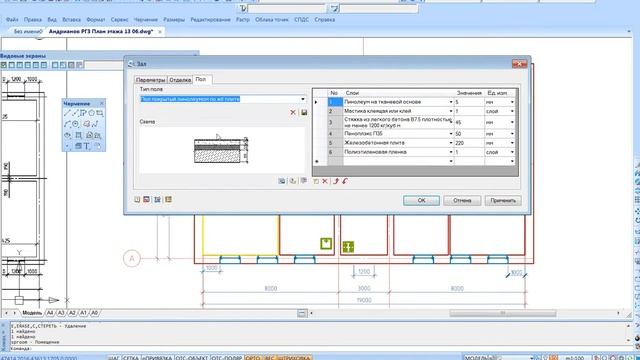Image resolution: width=640 pixels, height=360 pixels.
Task: Open unit dropdown in row 5 (мм)
Action: tap(512, 143)
